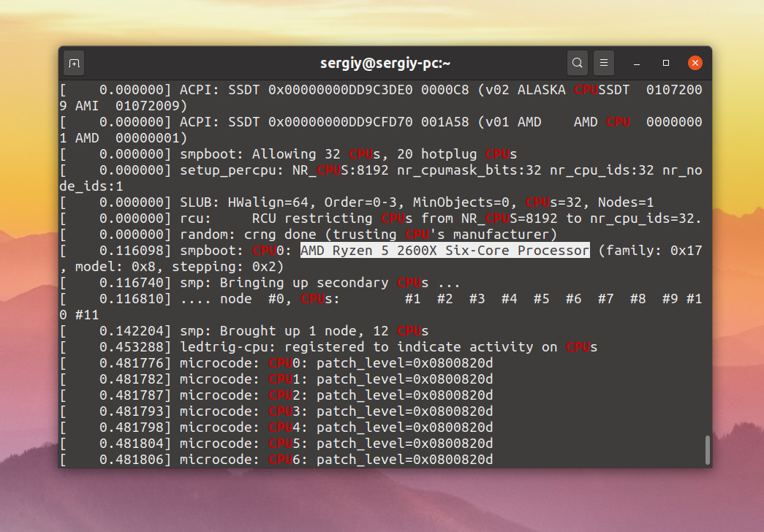Image resolution: width=764 pixels, height=532 pixels.
Task: Click the microcode CPU3 patch_level line
Action: pyautogui.click(x=276, y=411)
